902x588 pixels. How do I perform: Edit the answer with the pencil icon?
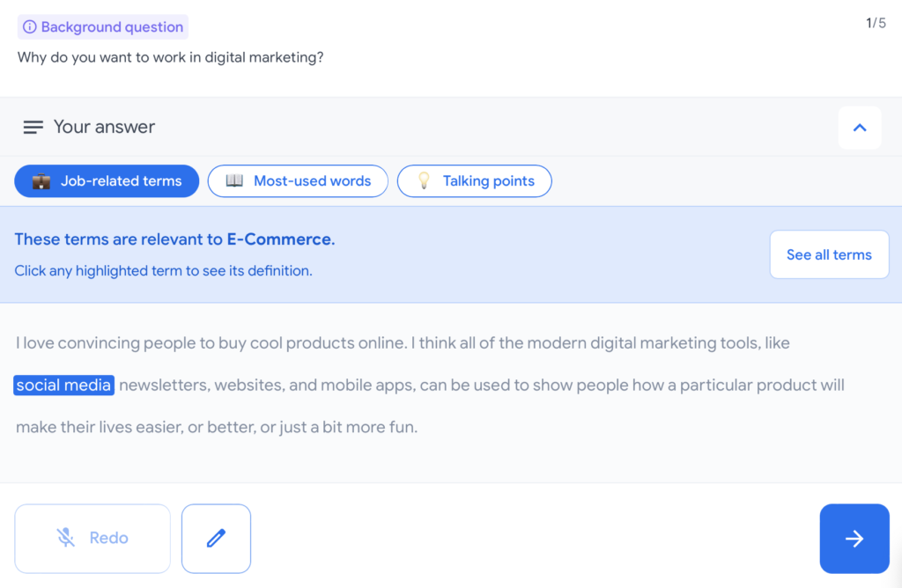(x=217, y=539)
